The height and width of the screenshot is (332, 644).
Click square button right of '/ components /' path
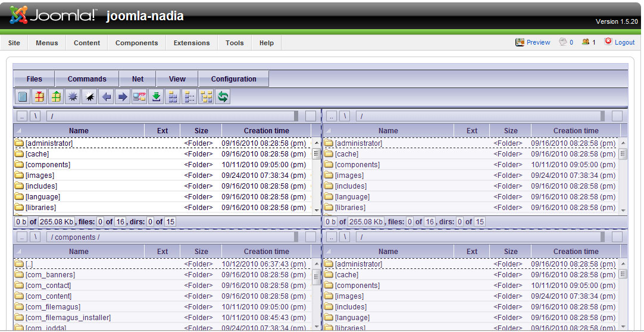311,237
